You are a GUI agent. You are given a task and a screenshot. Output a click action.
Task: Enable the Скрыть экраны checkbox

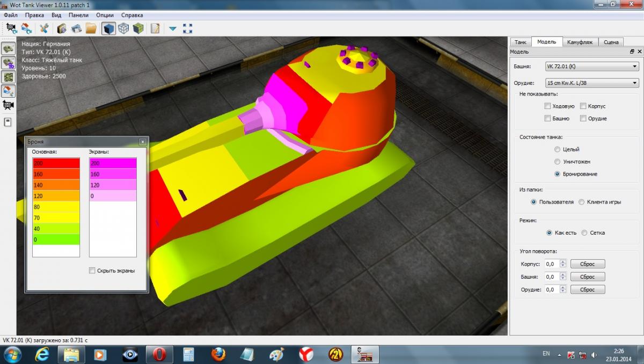[92, 271]
